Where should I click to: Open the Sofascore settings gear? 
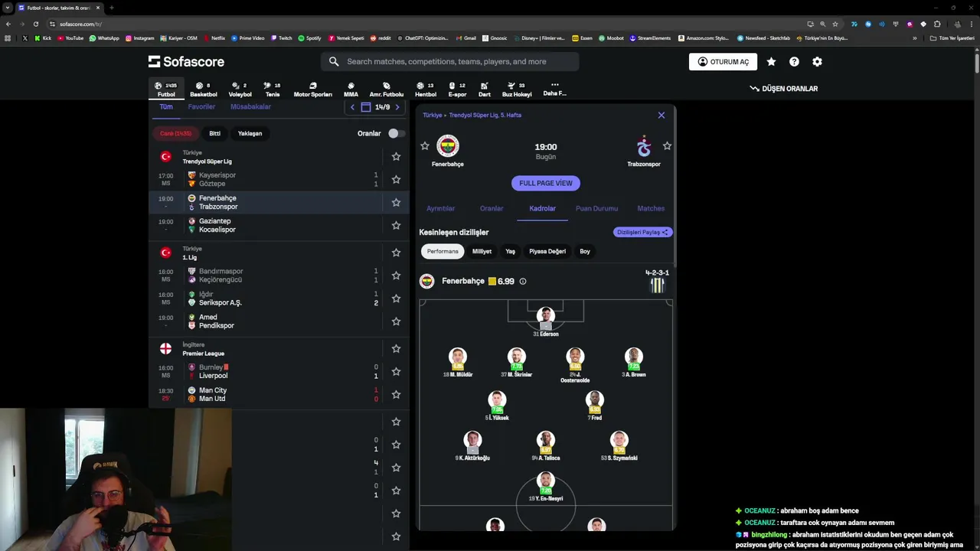[817, 61]
